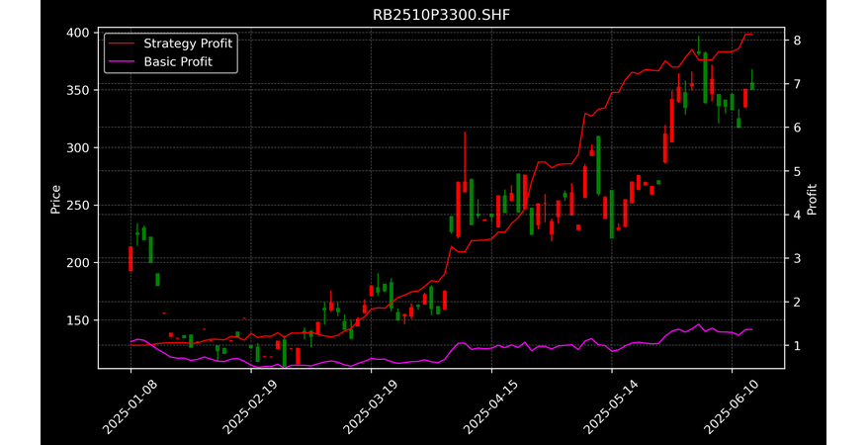This screenshot has width=868, height=445.
Task: Click the 350 price tick label
Action: [x=77, y=90]
